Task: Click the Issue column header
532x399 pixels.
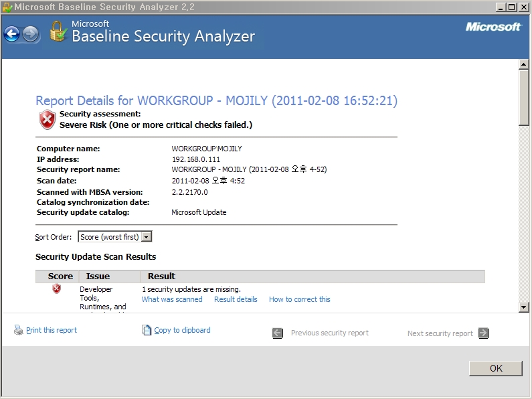Action: click(98, 276)
